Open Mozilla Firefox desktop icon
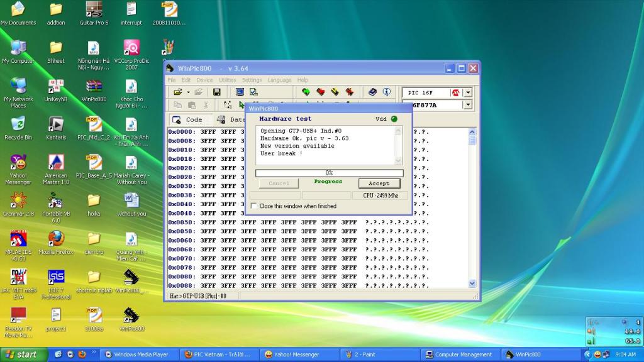Screen dimensions: 644x362 pyautogui.click(x=56, y=239)
